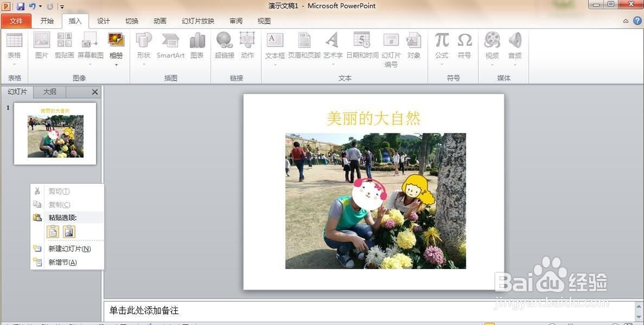This screenshot has width=644, height=325.
Task: Open the 文件 file tab
Action: point(16,21)
